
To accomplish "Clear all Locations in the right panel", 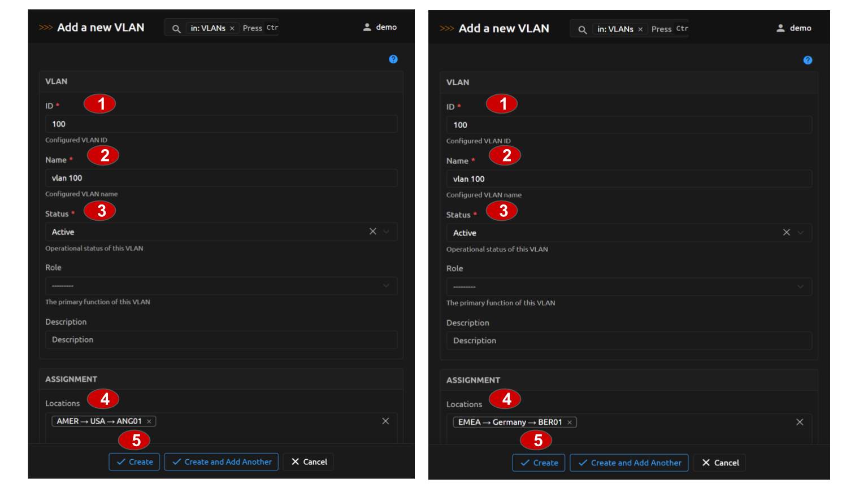I will 800,422.
